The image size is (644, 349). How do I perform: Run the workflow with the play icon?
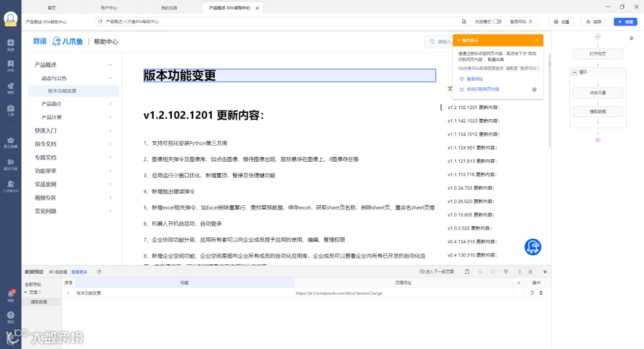pyautogui.click(x=597, y=36)
